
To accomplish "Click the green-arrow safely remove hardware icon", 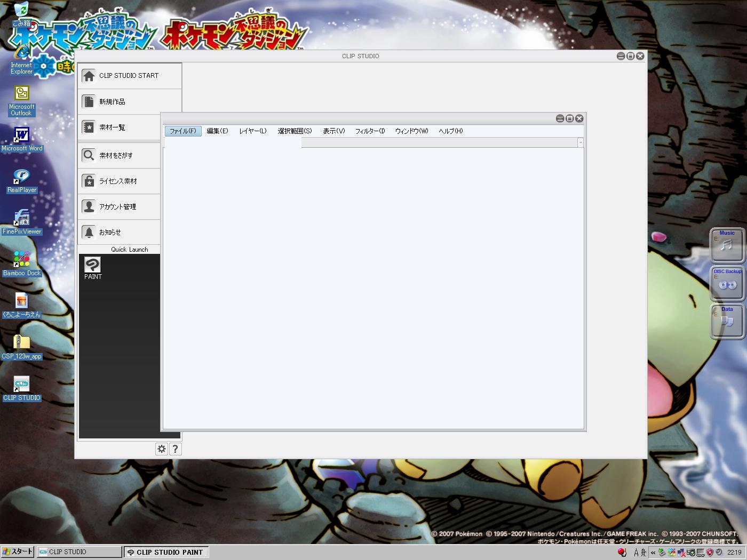I will coord(662,553).
